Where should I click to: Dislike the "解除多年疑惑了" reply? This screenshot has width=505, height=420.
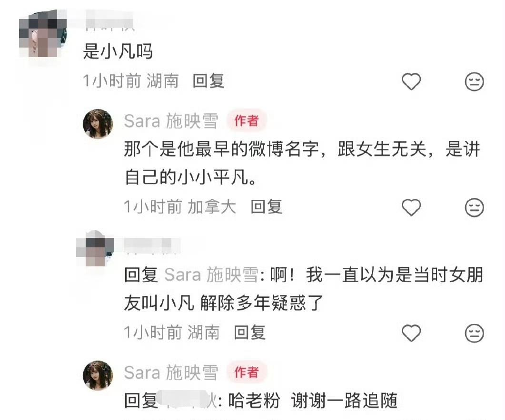[474, 333]
